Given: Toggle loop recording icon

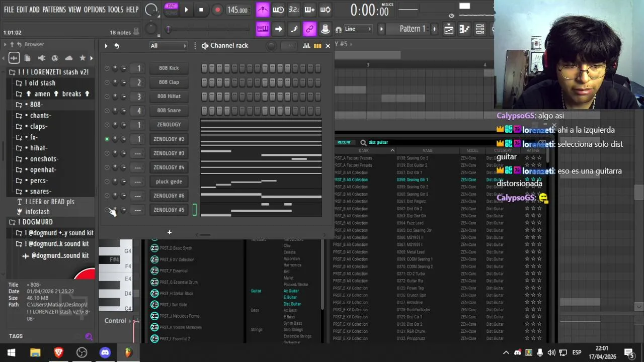Looking at the screenshot, I should (x=325, y=10).
